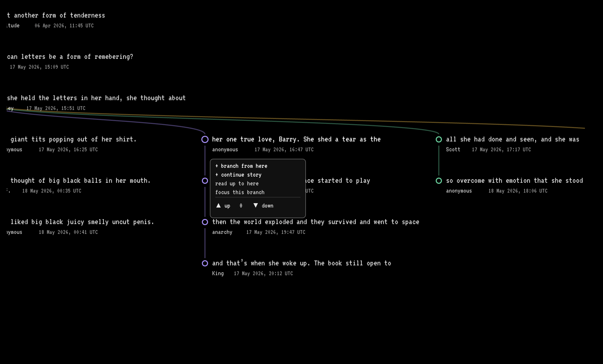The image size is (603, 364).
Task: Select "read up to here"
Action: coord(237,184)
